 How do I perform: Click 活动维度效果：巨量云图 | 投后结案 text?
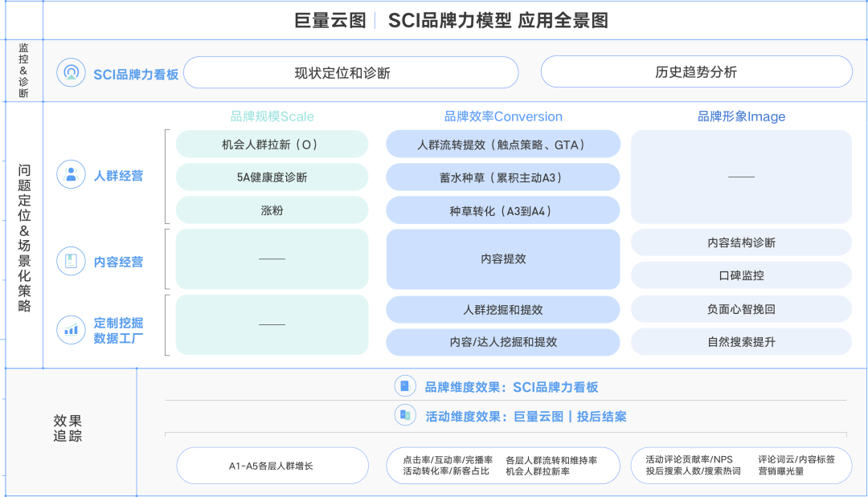[526, 416]
